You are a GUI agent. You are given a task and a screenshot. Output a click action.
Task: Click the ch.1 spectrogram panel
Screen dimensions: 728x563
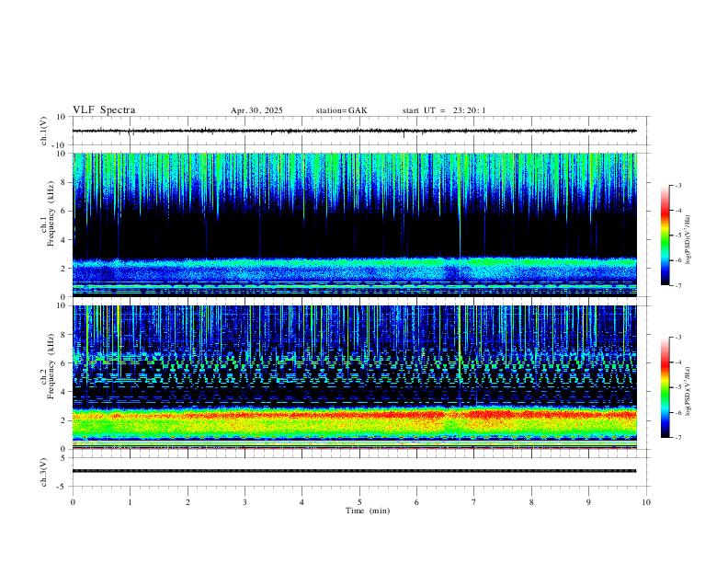(x=354, y=224)
